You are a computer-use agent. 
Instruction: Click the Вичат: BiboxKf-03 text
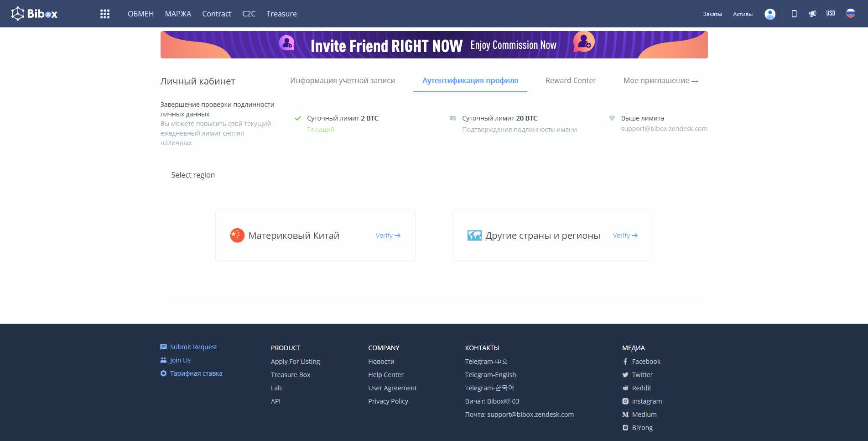492,401
